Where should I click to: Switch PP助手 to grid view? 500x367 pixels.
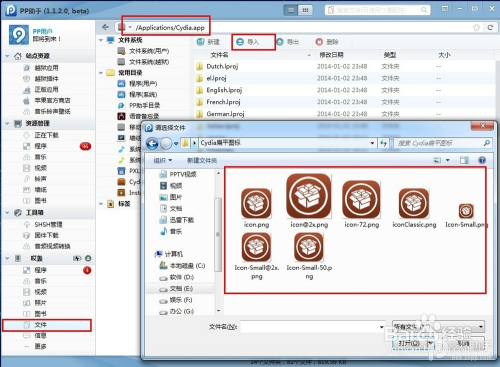click(x=305, y=10)
